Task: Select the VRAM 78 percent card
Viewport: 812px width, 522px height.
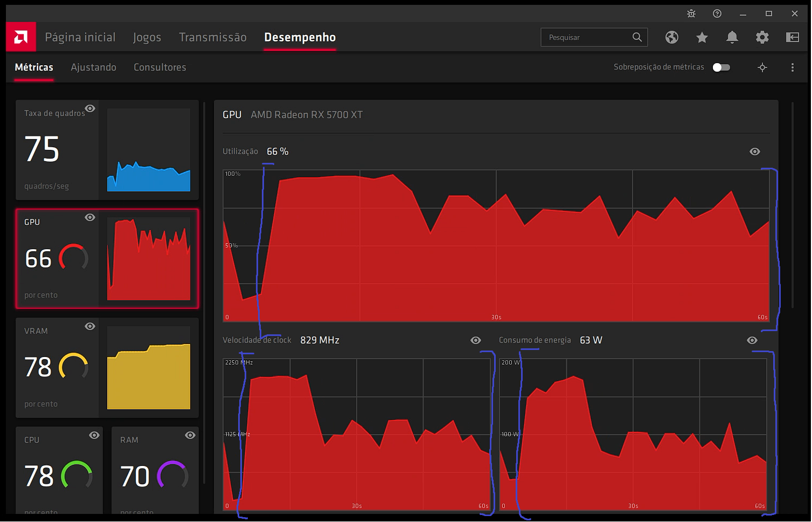Action: 107,368
